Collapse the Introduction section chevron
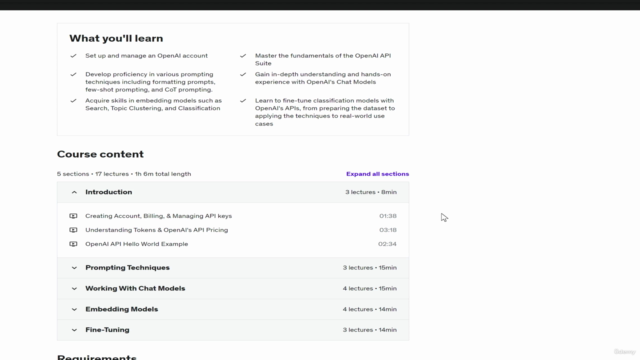 (74, 192)
